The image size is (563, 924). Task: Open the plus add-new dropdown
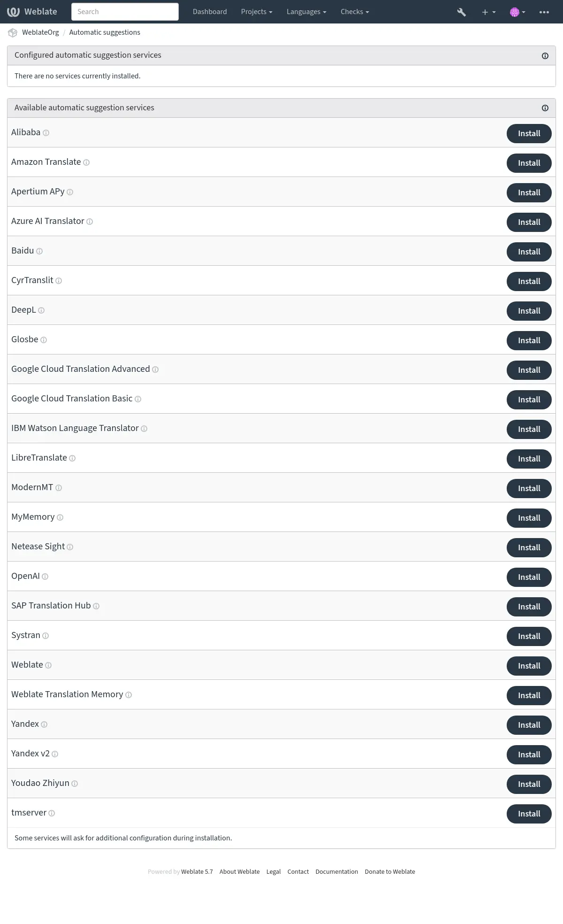coord(488,12)
